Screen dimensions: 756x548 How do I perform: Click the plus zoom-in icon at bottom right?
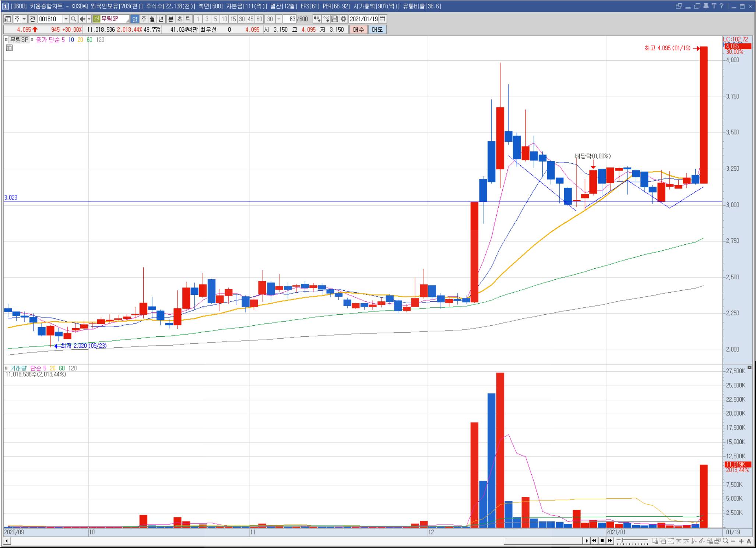pos(741,541)
